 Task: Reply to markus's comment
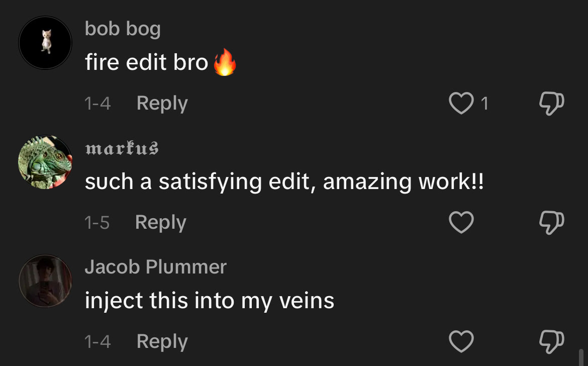pos(161,222)
